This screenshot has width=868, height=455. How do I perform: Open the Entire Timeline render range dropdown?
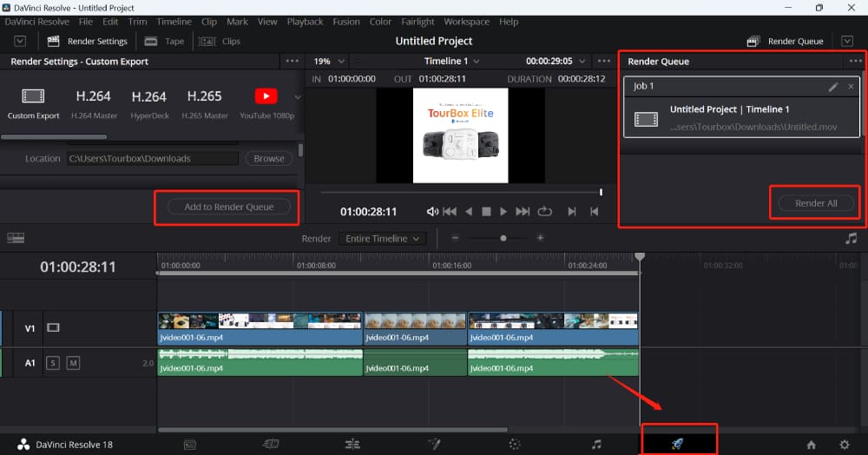click(x=382, y=239)
